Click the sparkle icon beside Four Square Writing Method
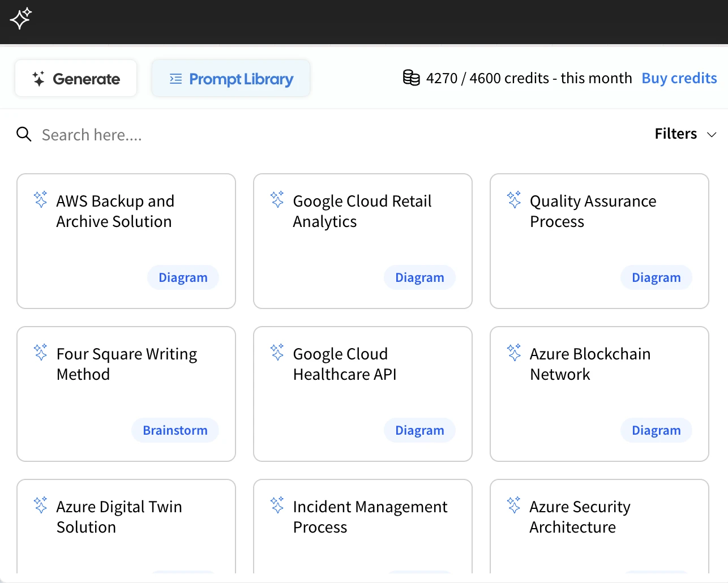728x583 pixels. pos(41,352)
